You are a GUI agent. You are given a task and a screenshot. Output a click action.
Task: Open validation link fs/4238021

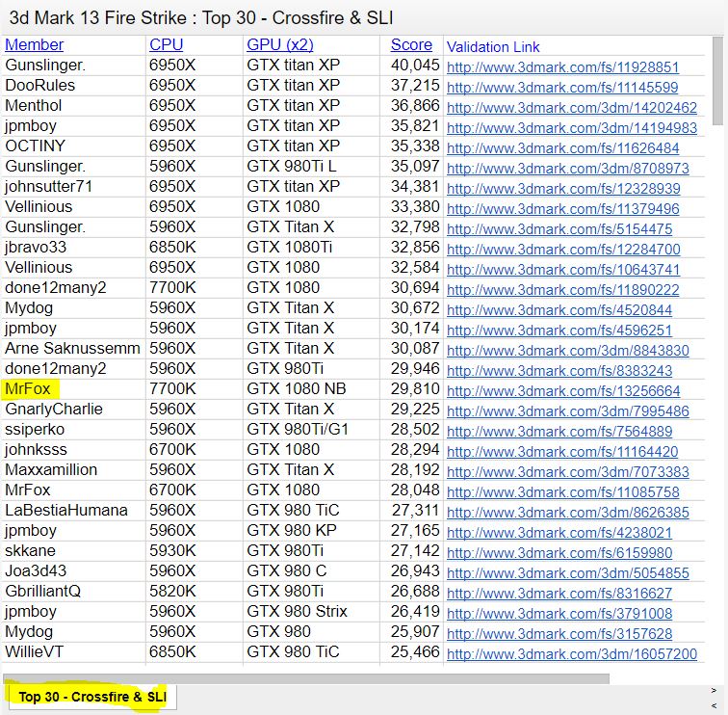click(x=559, y=533)
